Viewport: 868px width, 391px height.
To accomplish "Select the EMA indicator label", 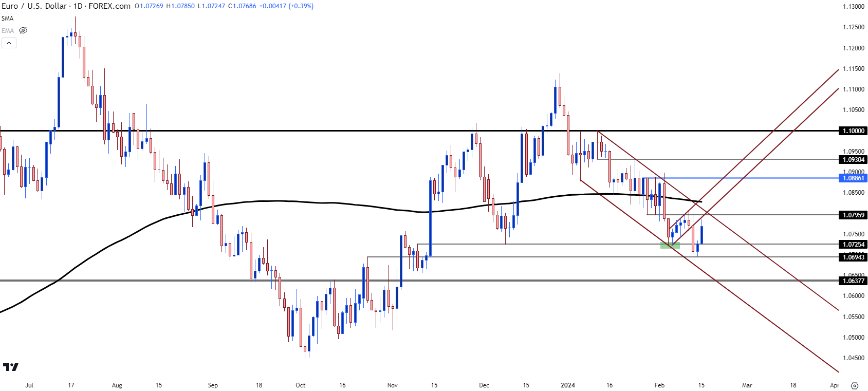I will 8,31.
